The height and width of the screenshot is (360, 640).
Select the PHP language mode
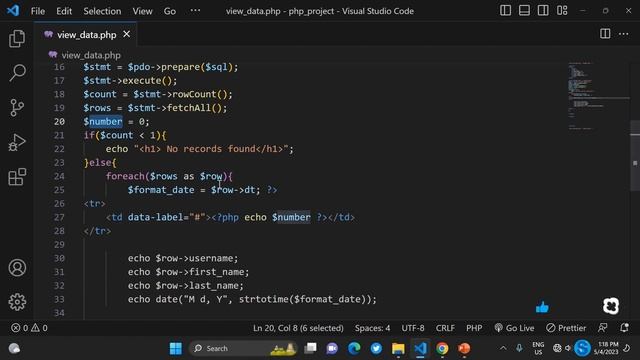(x=474, y=328)
